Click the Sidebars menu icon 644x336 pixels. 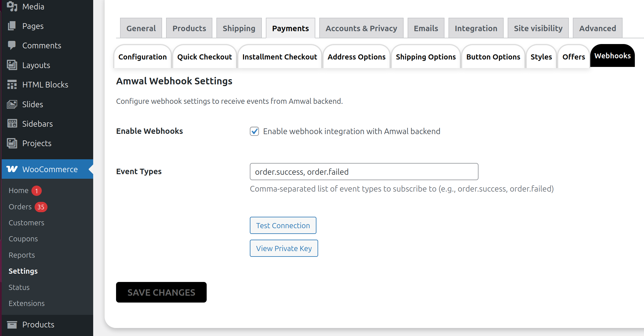click(12, 124)
